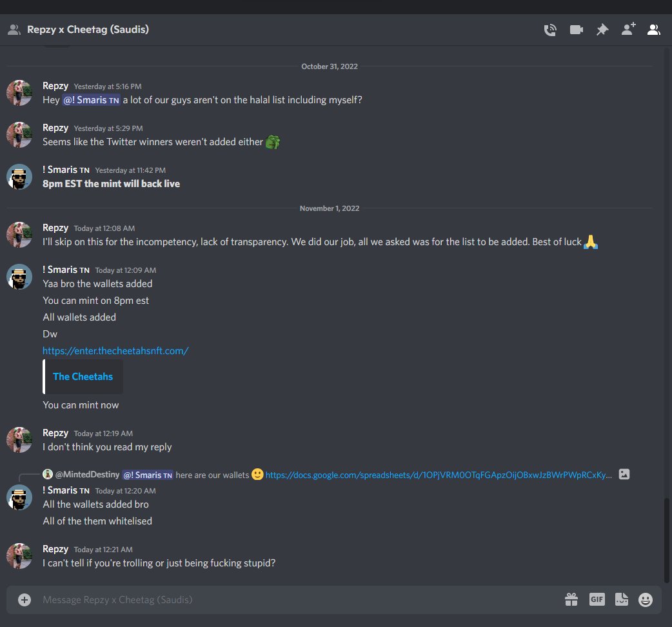Click message 'All the wallets added bro'
This screenshot has height=627, width=672.
pyautogui.click(x=95, y=504)
